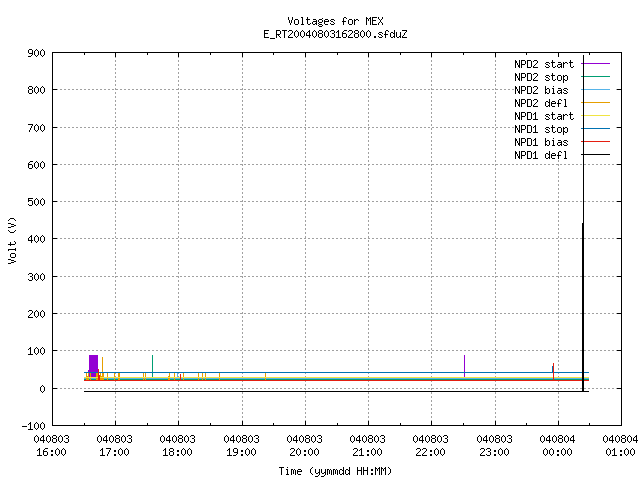Click the Volt (V) y-axis label

[x=12, y=240]
